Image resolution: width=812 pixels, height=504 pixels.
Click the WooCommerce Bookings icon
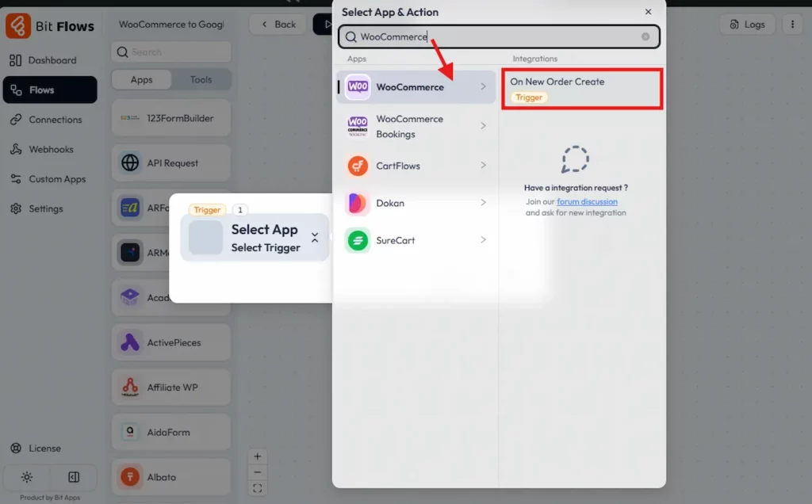(x=358, y=126)
